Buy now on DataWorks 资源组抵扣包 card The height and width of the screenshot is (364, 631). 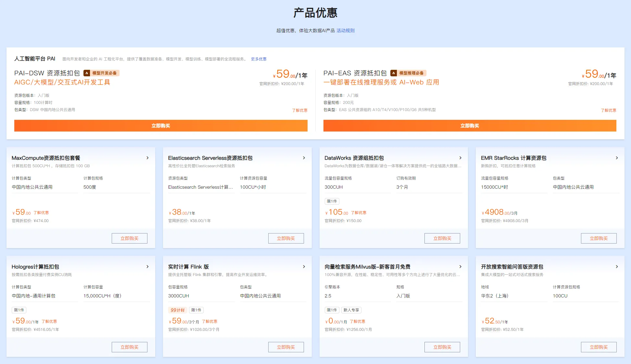tap(442, 238)
